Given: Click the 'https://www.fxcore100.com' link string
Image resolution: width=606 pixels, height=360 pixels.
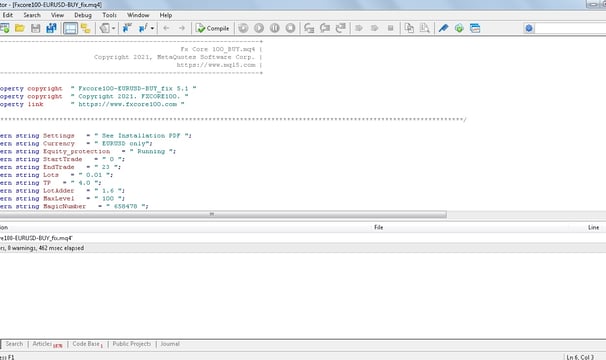Looking at the screenshot, I should pos(128,104).
